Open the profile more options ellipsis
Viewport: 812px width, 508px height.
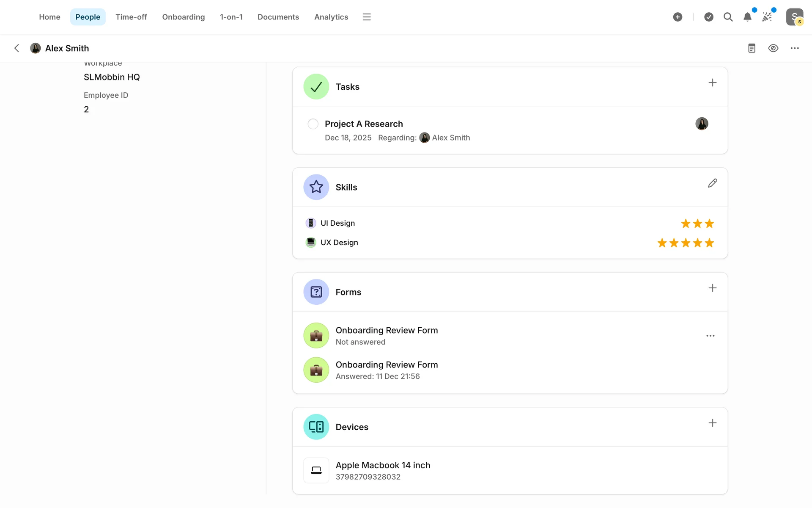click(795, 48)
